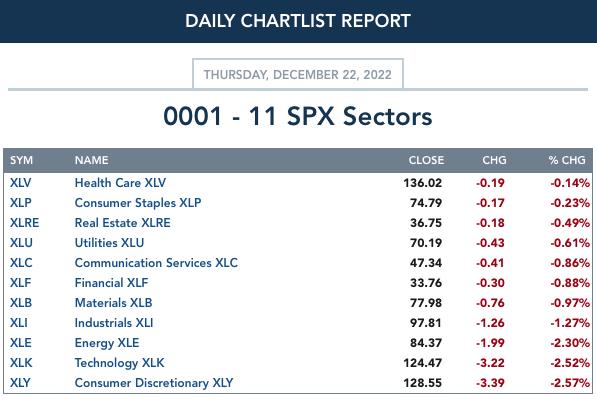The height and width of the screenshot is (399, 597).
Task: Open Consumer Staples XLP name link
Action: [138, 203]
